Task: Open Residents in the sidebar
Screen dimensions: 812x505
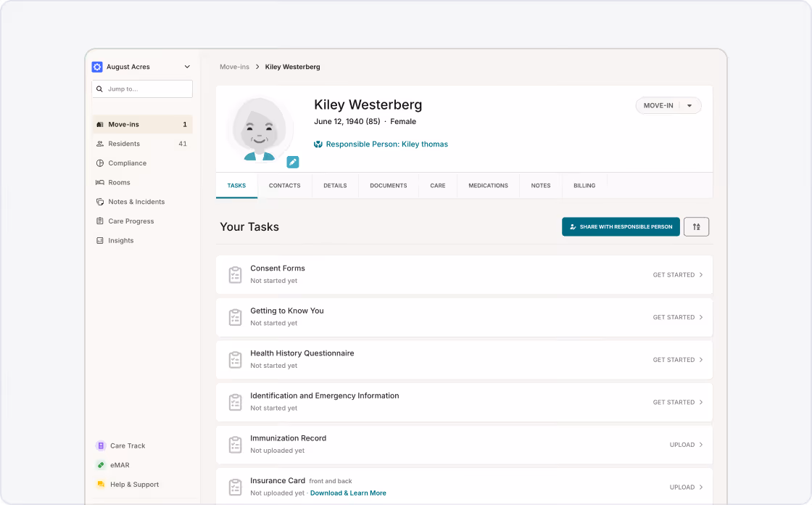Action: (142, 144)
